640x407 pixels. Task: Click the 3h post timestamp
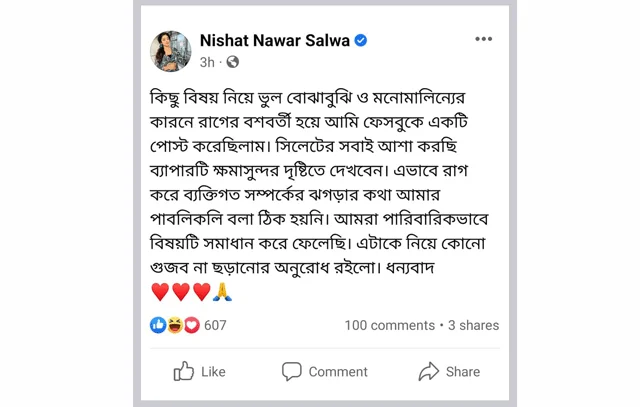click(207, 62)
